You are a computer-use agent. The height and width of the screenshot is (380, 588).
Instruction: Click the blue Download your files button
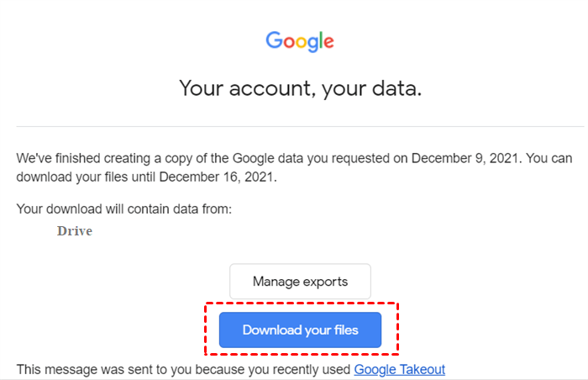point(300,330)
